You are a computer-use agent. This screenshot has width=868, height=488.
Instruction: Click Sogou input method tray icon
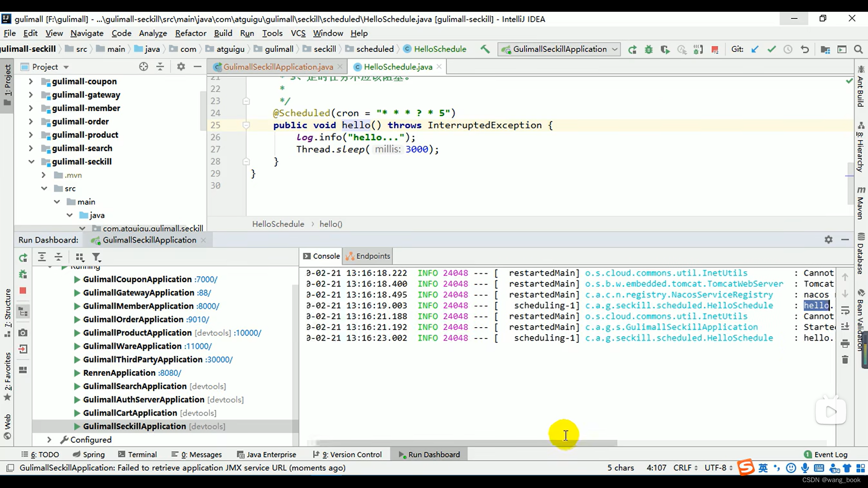[x=745, y=467]
